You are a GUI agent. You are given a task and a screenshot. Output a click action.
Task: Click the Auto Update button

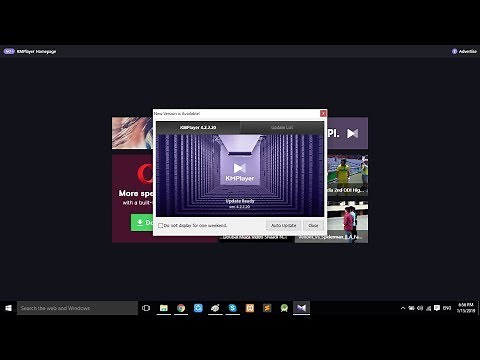[x=284, y=226]
